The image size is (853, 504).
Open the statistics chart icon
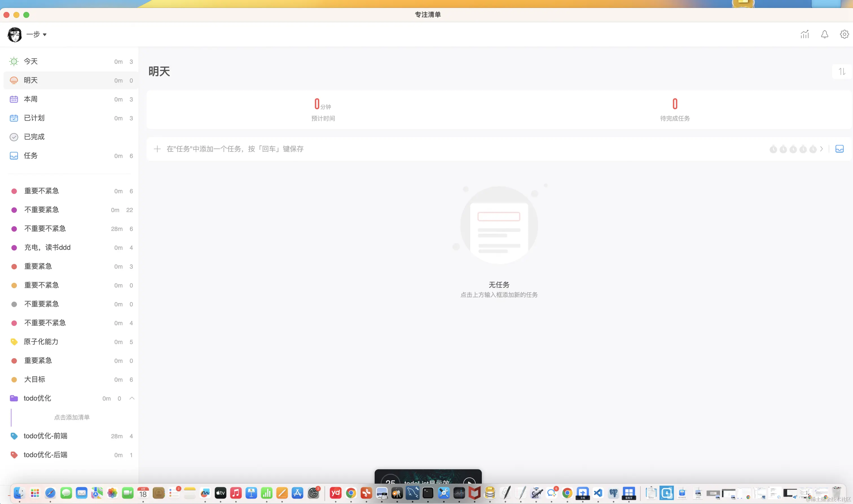[804, 34]
